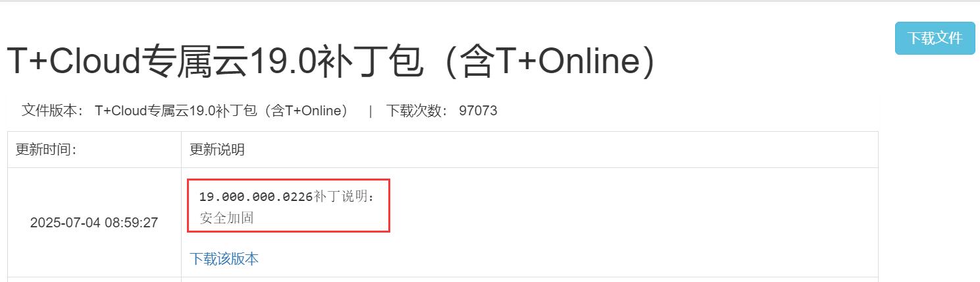Click the blank space under the 下载文件 button
This screenshot has width=980, height=282.
coord(935,165)
